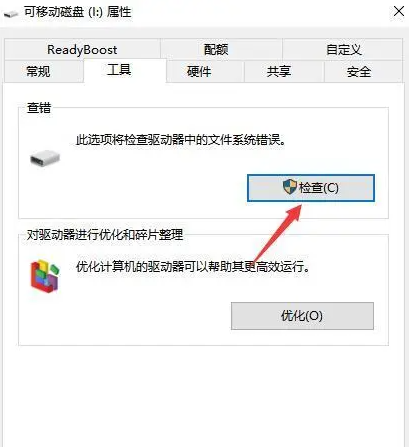Image resolution: width=413 pixels, height=447 pixels.
Task: Click the UAC shield icon on 检查 button
Action: [289, 187]
